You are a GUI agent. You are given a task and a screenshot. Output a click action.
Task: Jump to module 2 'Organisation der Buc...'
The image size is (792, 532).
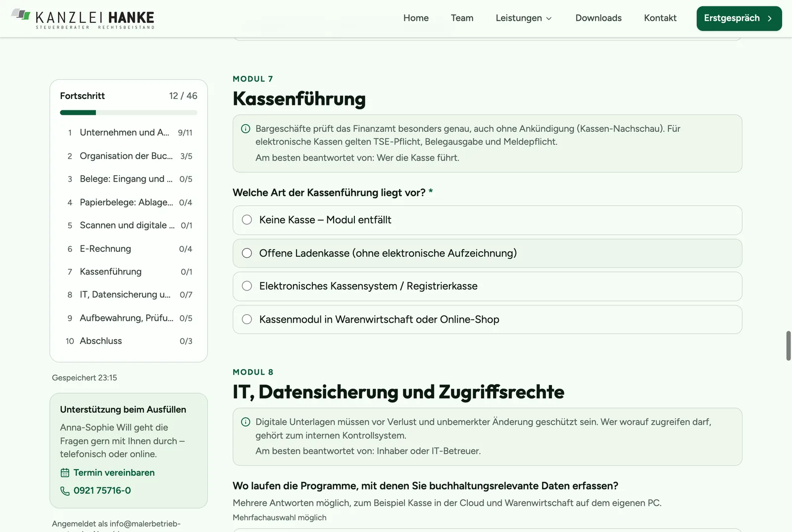coord(129,156)
